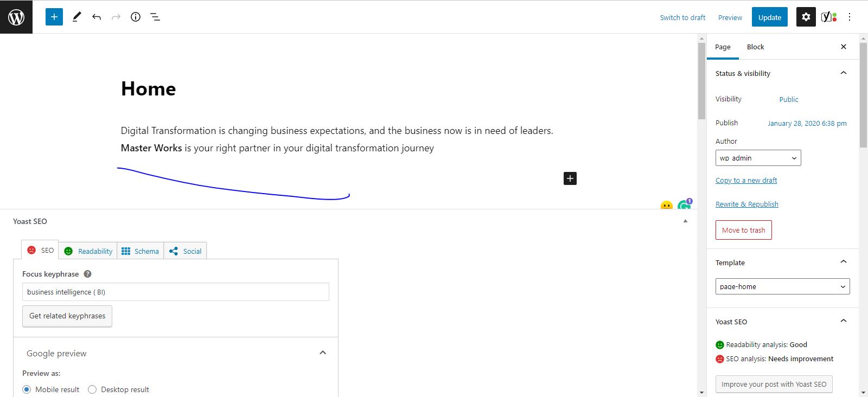Select the pencil Tools icon
This screenshot has height=397, width=868.
pyautogui.click(x=76, y=17)
